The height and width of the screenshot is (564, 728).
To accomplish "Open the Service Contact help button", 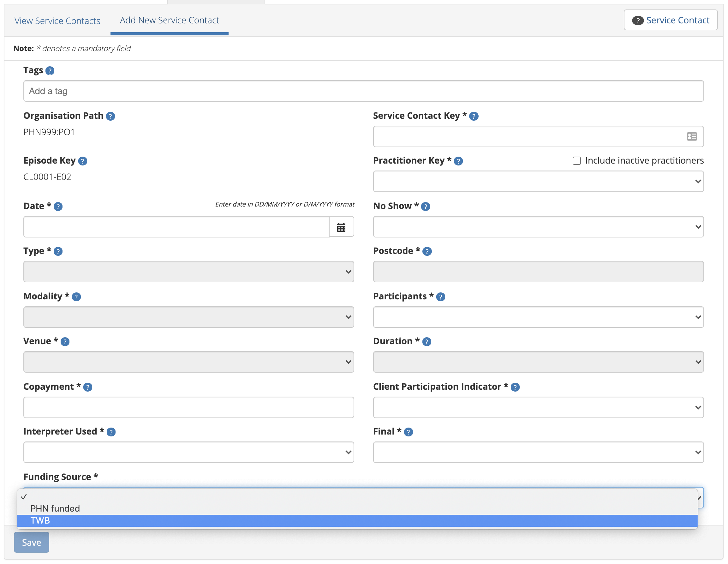I will point(670,20).
